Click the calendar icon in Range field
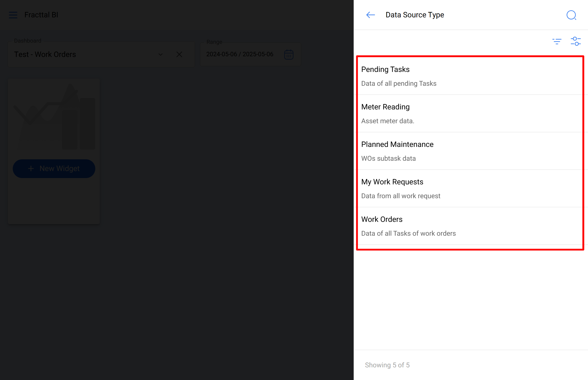 point(288,55)
